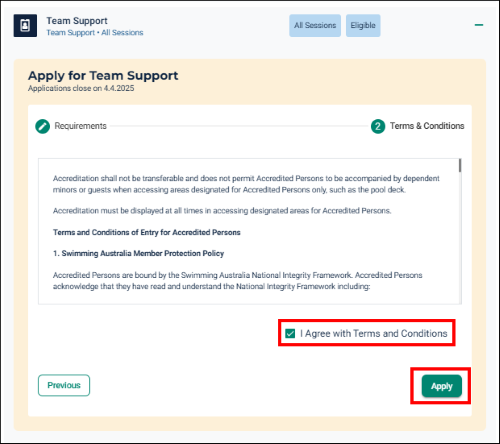Click the Team Support title text
Screen dimensions: 500x444
point(77,21)
